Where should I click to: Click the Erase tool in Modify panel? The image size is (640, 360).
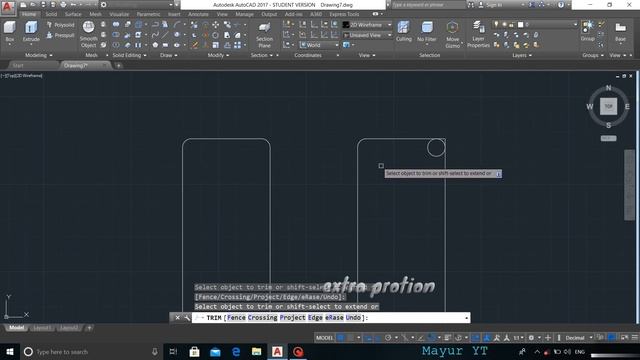tap(195, 45)
